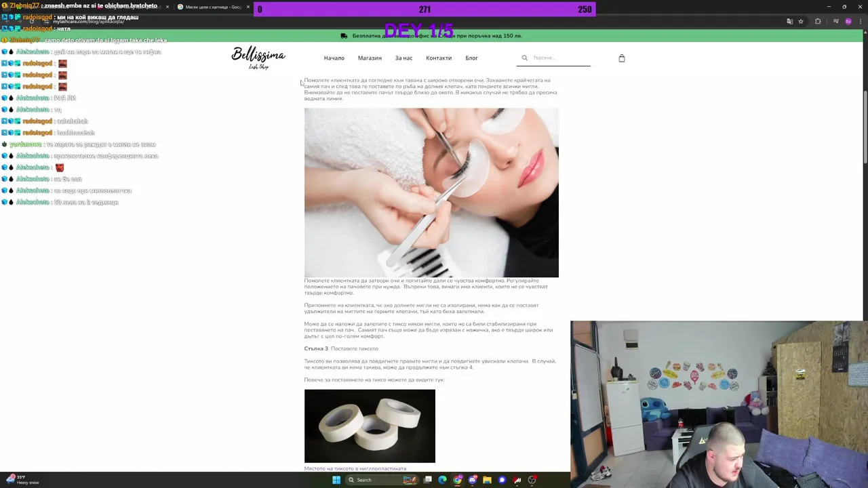Viewport: 868px width, 488px height.
Task: Open the purple chat app on taskbar
Action: pyautogui.click(x=502, y=480)
